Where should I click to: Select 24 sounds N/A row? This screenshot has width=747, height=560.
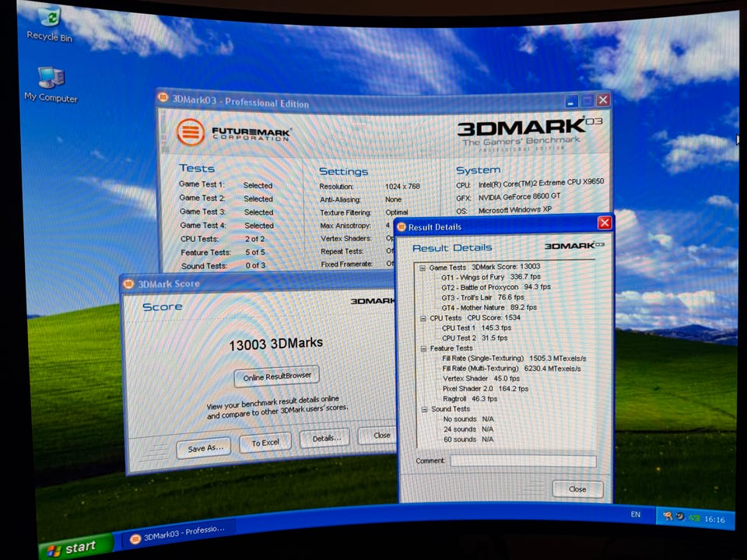click(x=468, y=429)
